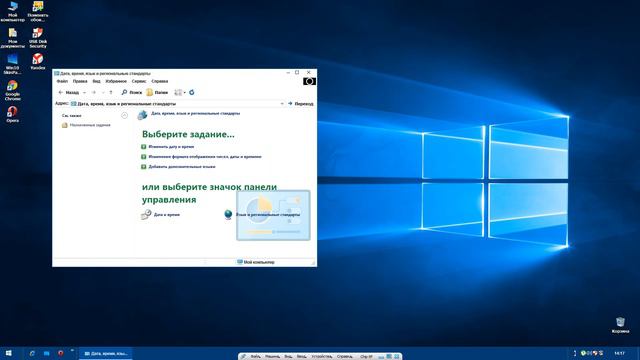Select the Дата, время taskbar window button

(106, 353)
